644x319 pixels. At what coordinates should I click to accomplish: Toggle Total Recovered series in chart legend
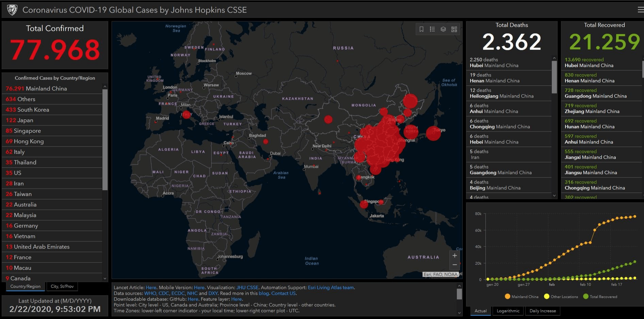point(600,297)
